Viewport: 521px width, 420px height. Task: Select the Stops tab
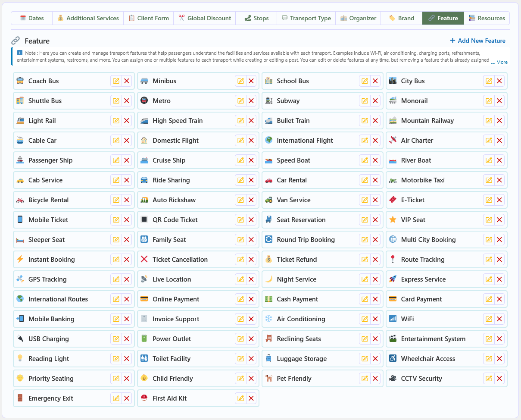click(x=256, y=18)
